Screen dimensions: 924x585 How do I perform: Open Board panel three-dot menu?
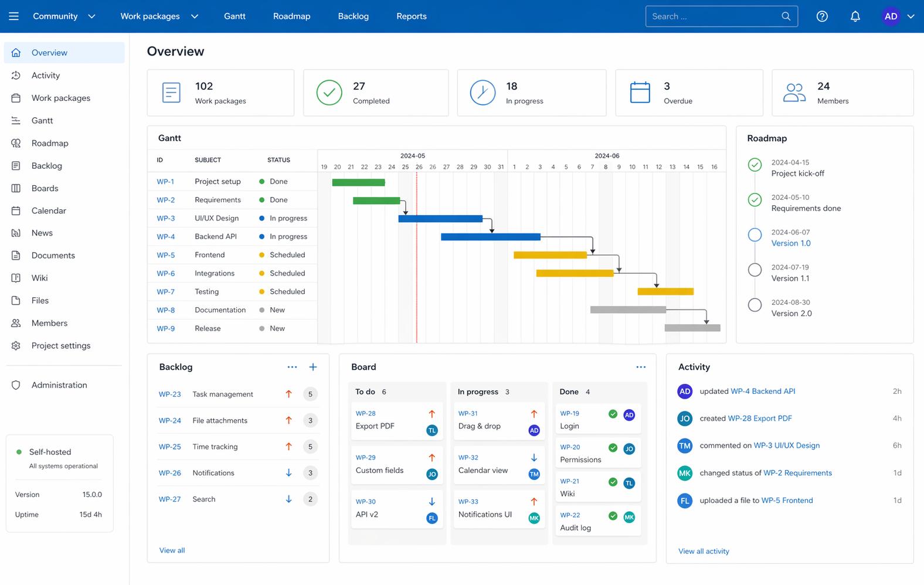[641, 367]
